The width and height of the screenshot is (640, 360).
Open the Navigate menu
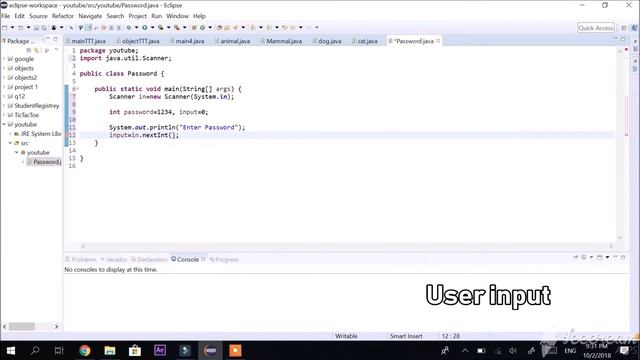pos(90,16)
